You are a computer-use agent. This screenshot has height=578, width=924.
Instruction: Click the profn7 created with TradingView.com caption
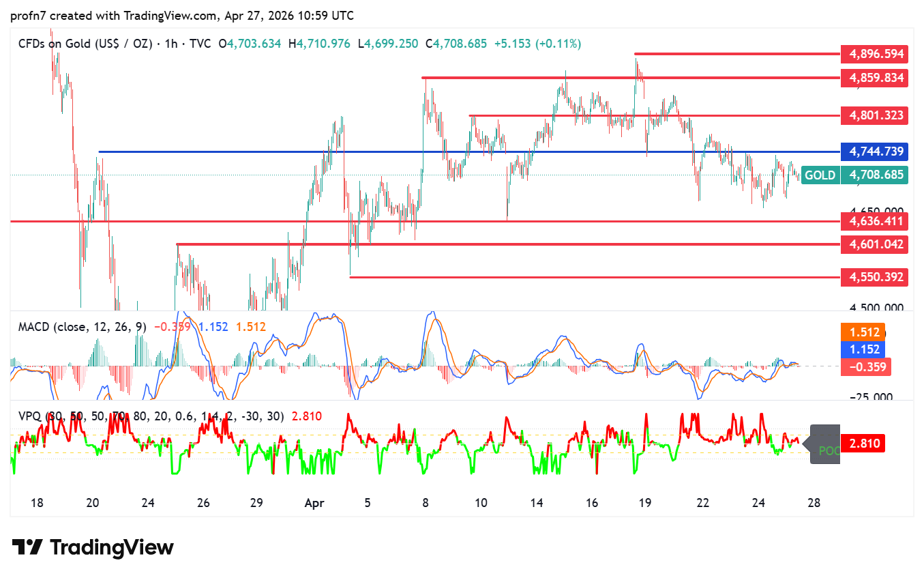tap(182, 15)
